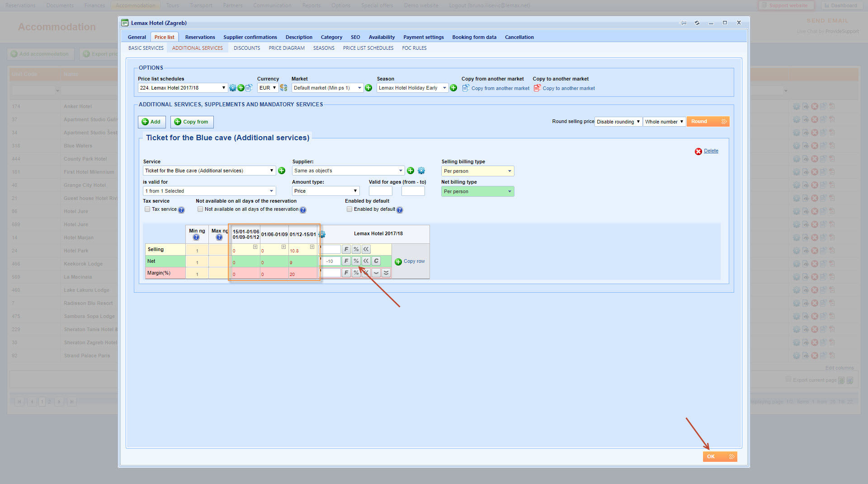The image size is (868, 484).
Task: Click double chevron down in Margin row
Action: coord(386,273)
